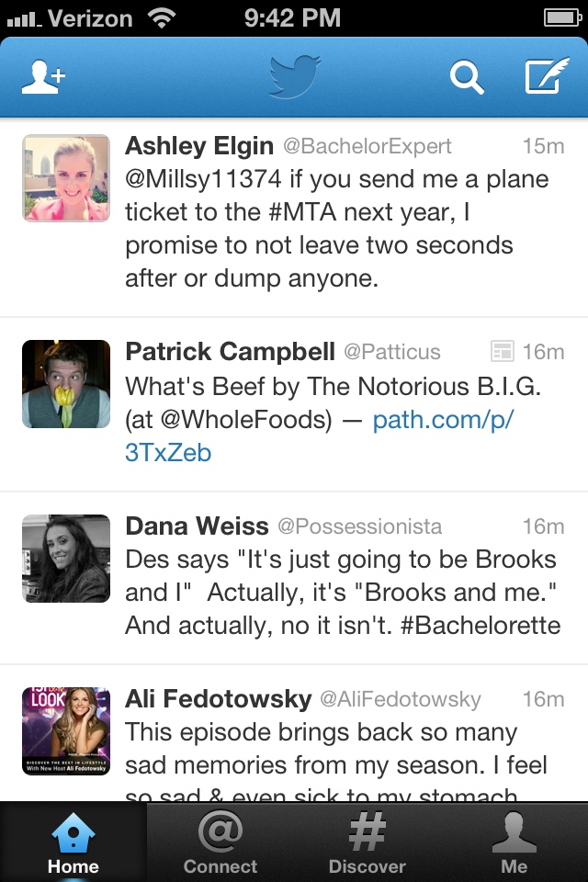Open the Connect tab

point(220,842)
